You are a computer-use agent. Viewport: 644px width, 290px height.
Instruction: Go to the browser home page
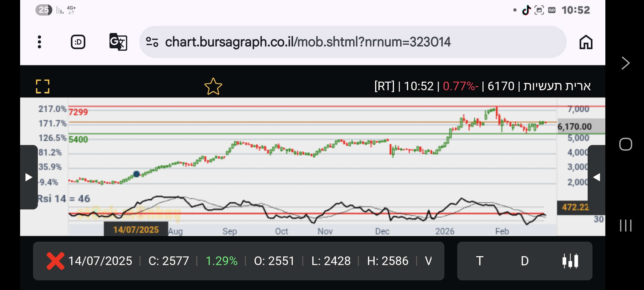[586, 42]
